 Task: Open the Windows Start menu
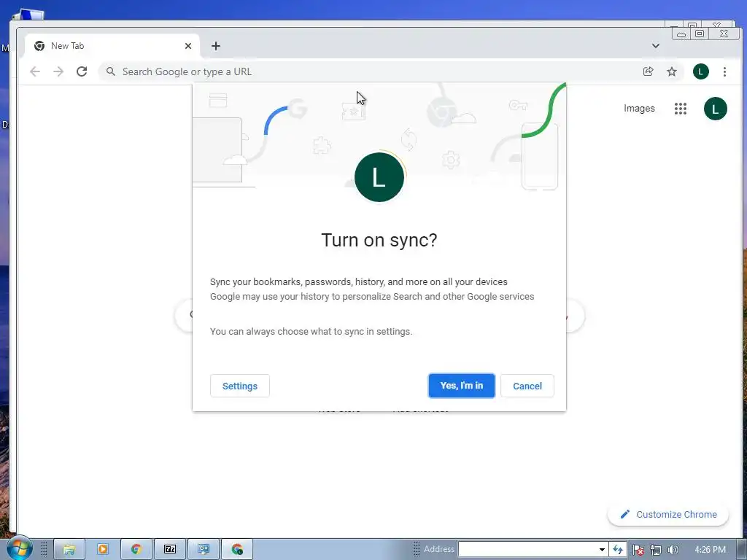[19, 548]
